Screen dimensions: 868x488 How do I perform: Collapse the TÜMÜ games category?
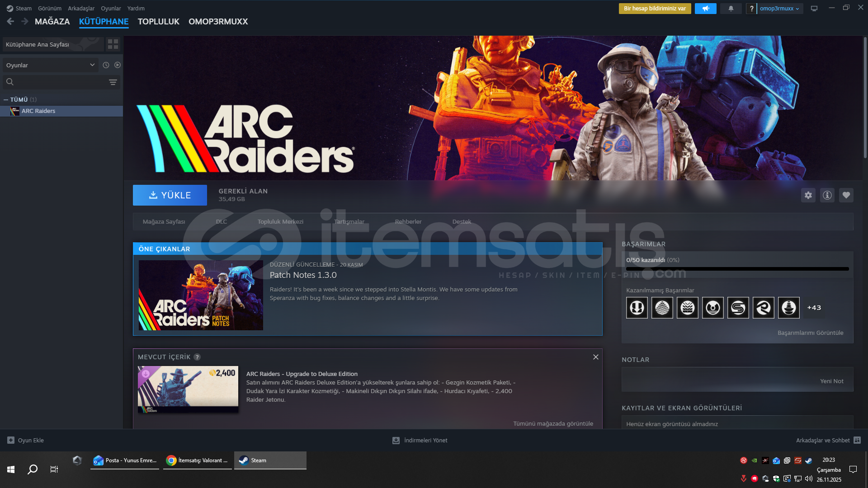pos(6,99)
